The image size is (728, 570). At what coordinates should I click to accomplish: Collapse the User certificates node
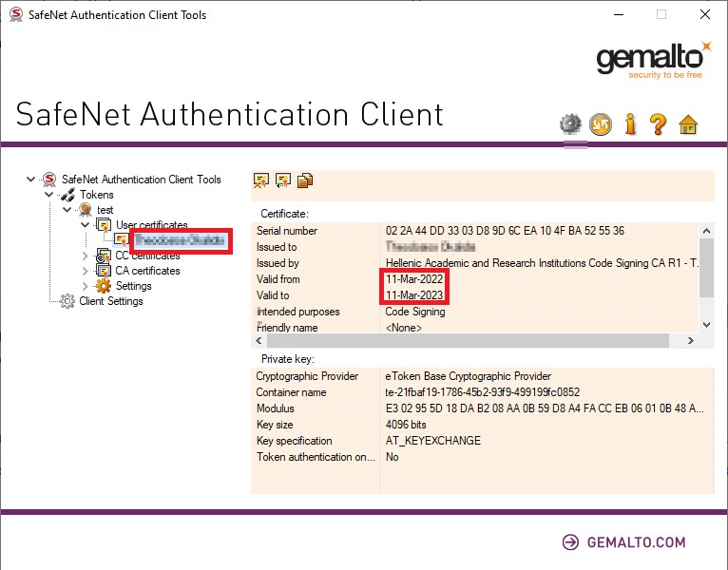tap(85, 225)
